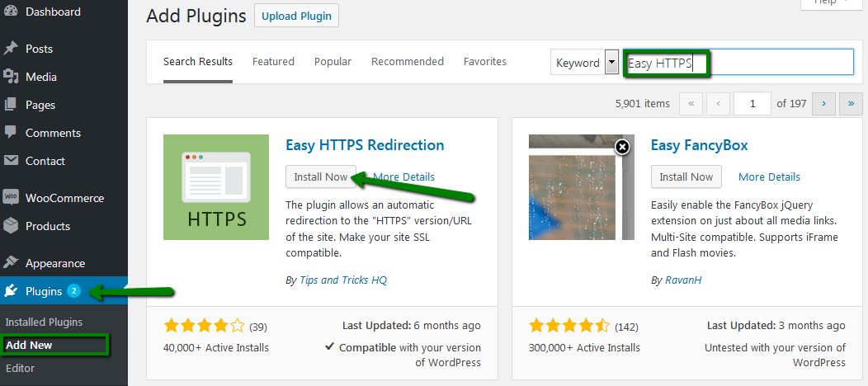Viewport: 868px width, 386px height.
Task: Open the Dashboard gauge icon
Action: point(11,12)
